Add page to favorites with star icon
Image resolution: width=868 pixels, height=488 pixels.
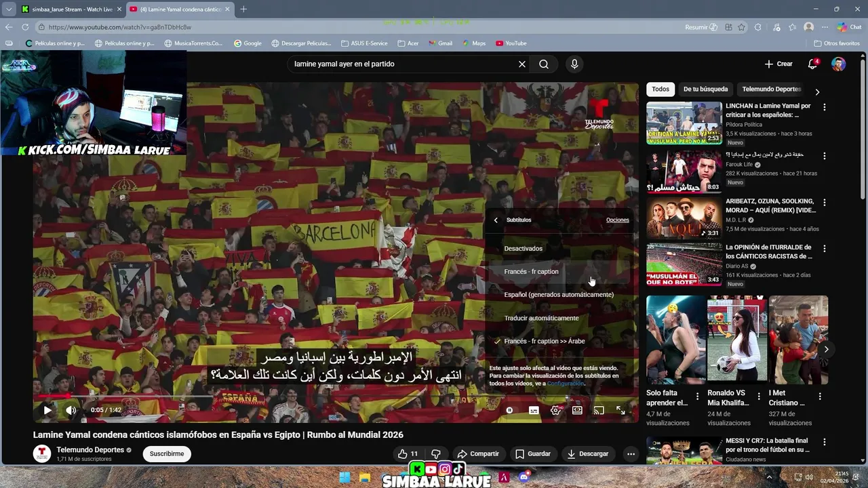point(742,27)
